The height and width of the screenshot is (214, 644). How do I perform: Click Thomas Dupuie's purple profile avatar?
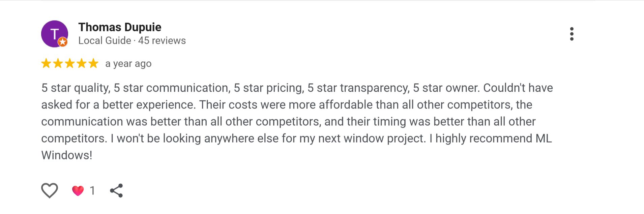54,34
